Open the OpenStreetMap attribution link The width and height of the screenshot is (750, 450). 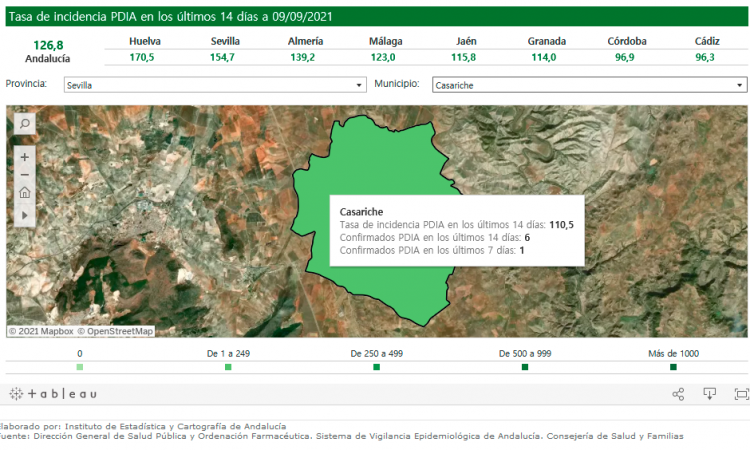(119, 331)
